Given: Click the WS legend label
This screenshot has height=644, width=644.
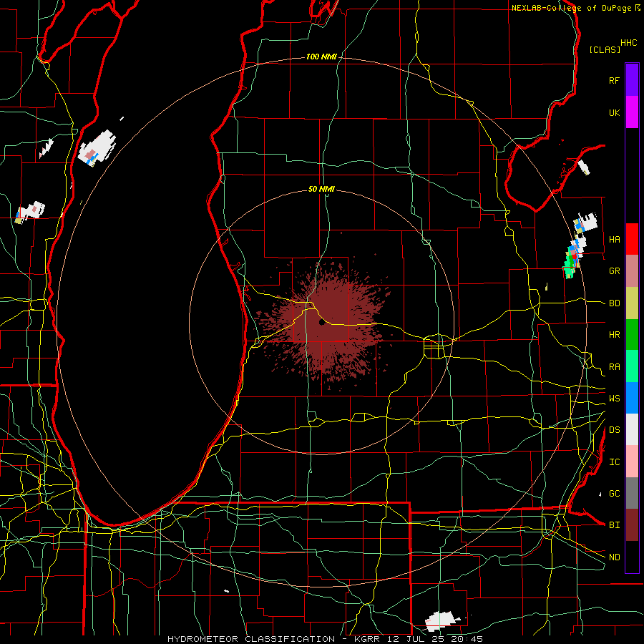Looking at the screenshot, I should point(614,398).
